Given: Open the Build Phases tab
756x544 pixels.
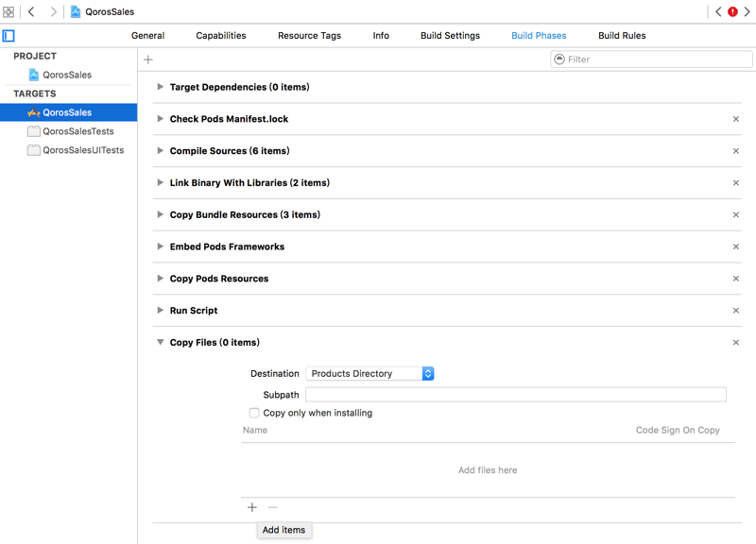Looking at the screenshot, I should tap(539, 36).
